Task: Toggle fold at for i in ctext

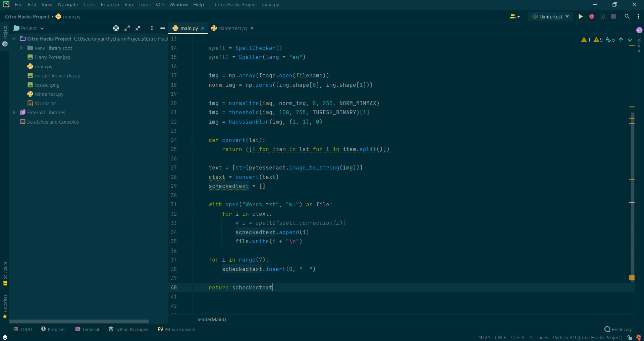Action: [x=193, y=214]
